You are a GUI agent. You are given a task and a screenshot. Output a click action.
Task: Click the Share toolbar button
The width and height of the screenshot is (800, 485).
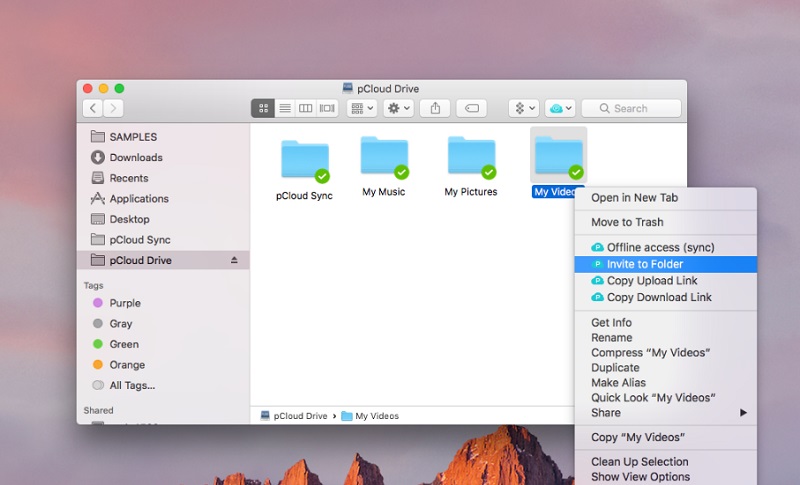pos(435,108)
